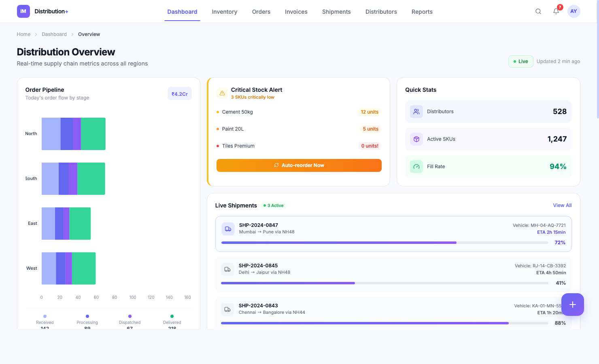Viewport: 599px width, 364px height.
Task: Click the notification bell with 7 alerts
Action: coord(556,11)
